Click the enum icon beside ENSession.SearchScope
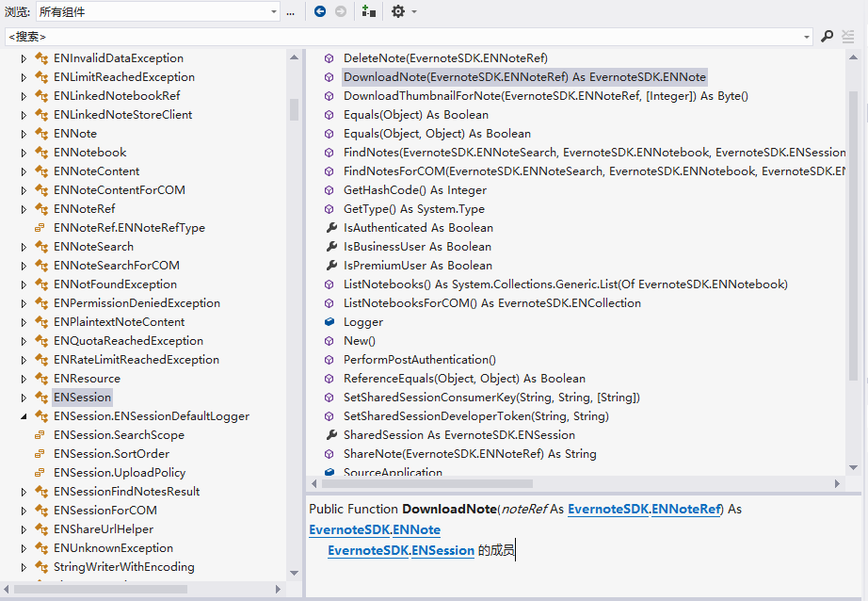 [40, 435]
